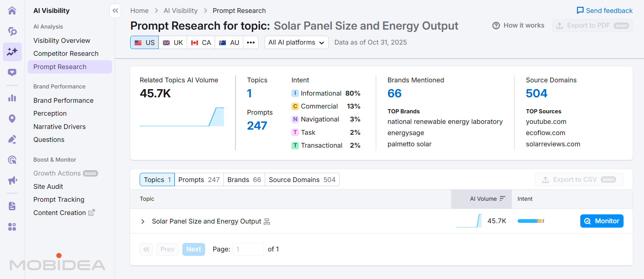Viewport: 644px width, 279px height.
Task: Open Prompt Tracking in sidebar
Action: point(59,199)
